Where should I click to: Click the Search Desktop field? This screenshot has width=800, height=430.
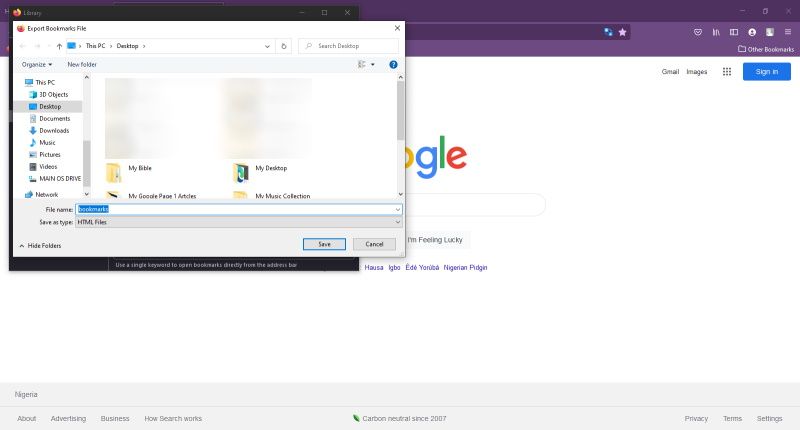tap(348, 46)
